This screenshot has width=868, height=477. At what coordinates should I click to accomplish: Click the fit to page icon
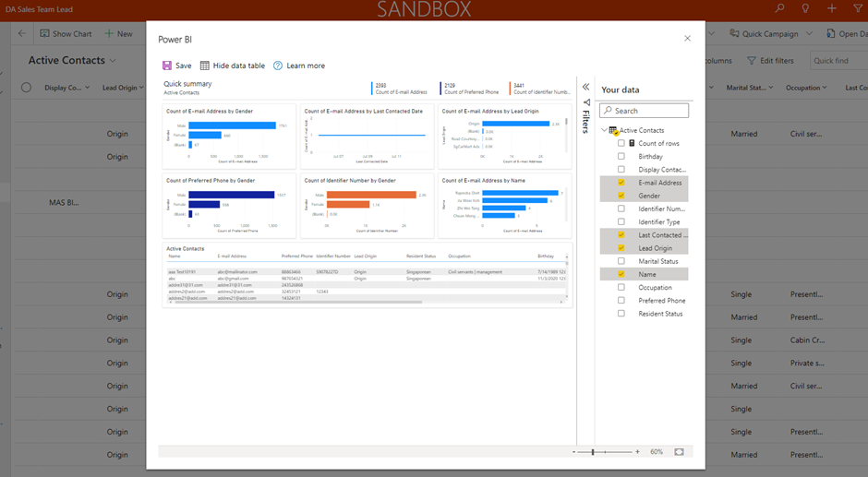[680, 452]
